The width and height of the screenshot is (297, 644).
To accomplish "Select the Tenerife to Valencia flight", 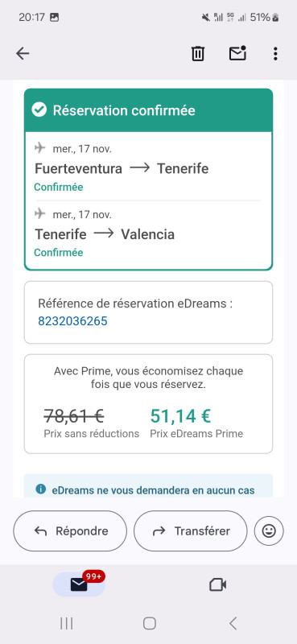I will point(148,233).
